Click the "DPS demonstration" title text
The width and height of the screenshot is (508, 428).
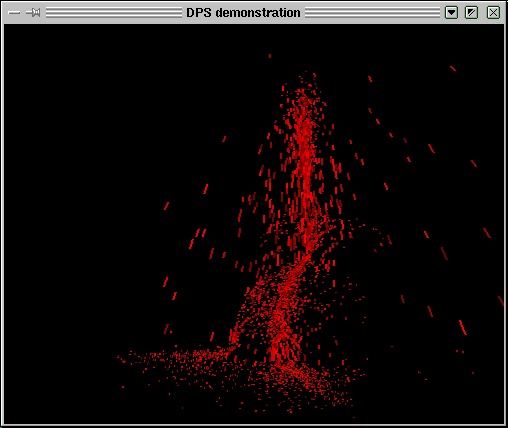pos(243,13)
